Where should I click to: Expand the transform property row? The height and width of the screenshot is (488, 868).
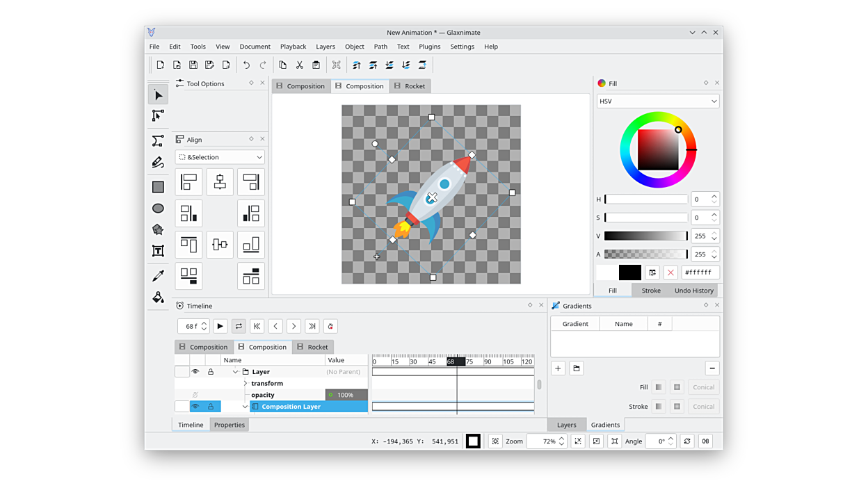coord(246,384)
